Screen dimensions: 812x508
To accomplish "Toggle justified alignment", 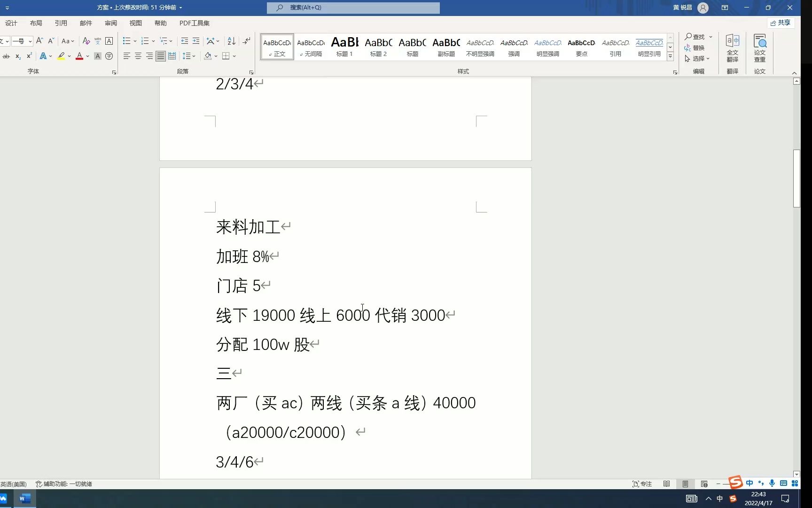I will (161, 56).
